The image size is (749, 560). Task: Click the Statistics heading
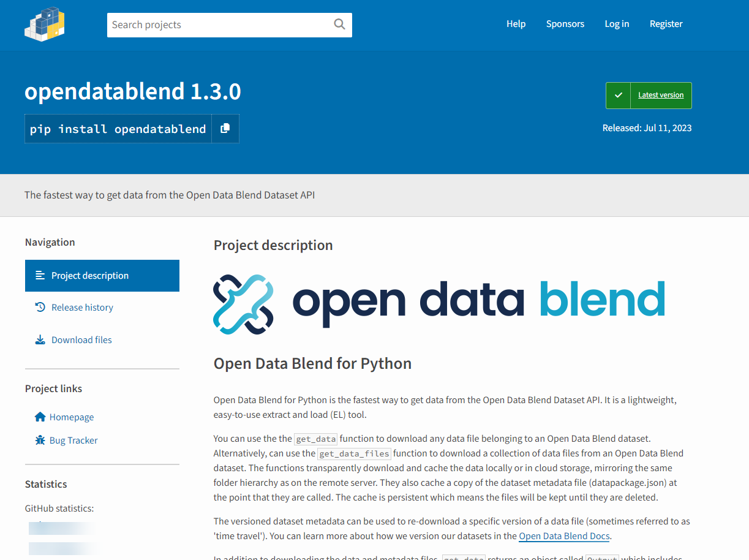pos(46,485)
